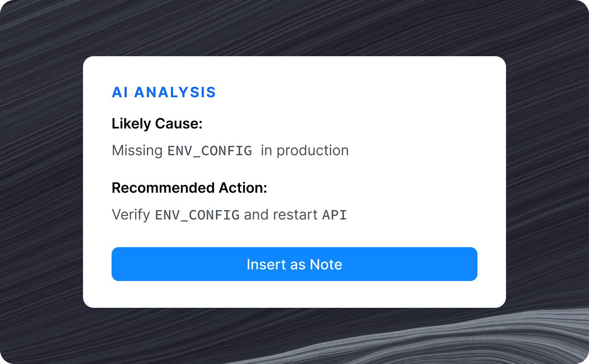Click the word "Insert" on the blue button
This screenshot has width=589, height=364.
[x=266, y=264]
